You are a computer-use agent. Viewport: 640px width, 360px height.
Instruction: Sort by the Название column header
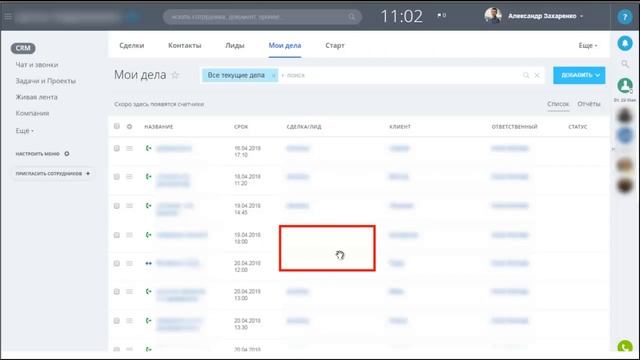(x=159, y=127)
